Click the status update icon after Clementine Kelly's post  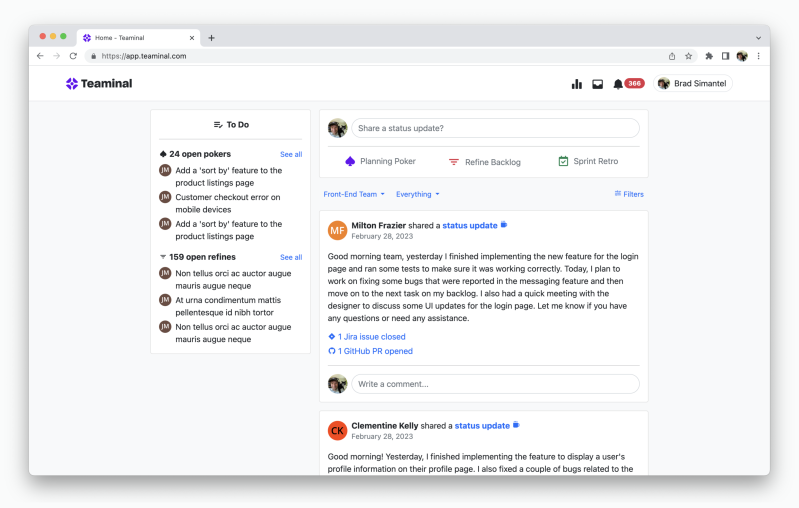(x=516, y=425)
